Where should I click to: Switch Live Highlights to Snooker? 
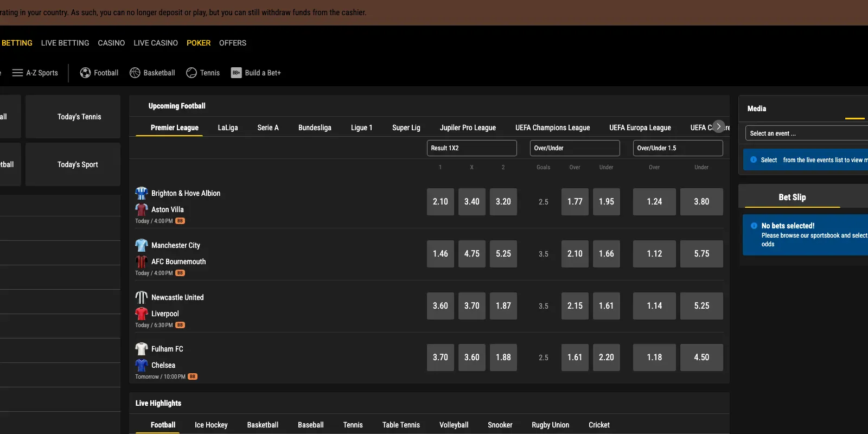pos(500,425)
